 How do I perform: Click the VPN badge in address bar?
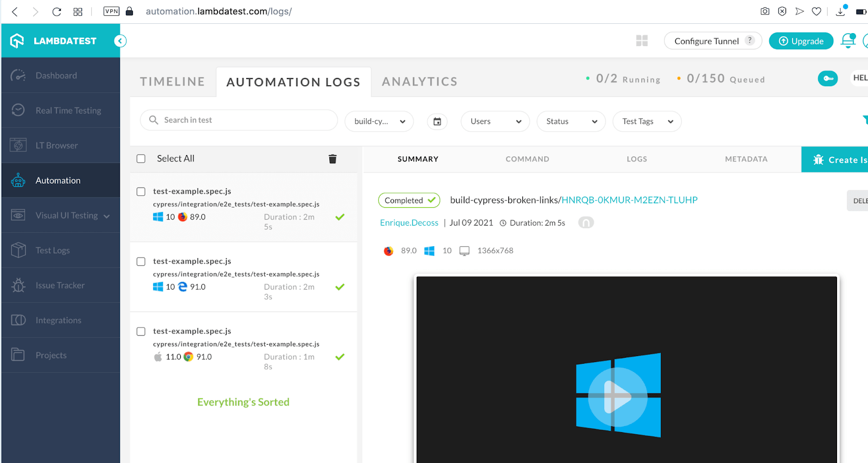click(111, 11)
